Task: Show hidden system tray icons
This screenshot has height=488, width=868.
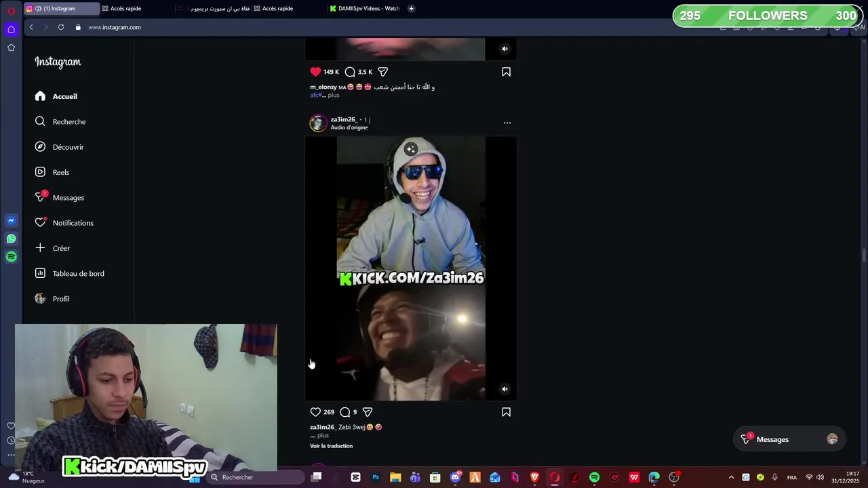Action: [731, 477]
